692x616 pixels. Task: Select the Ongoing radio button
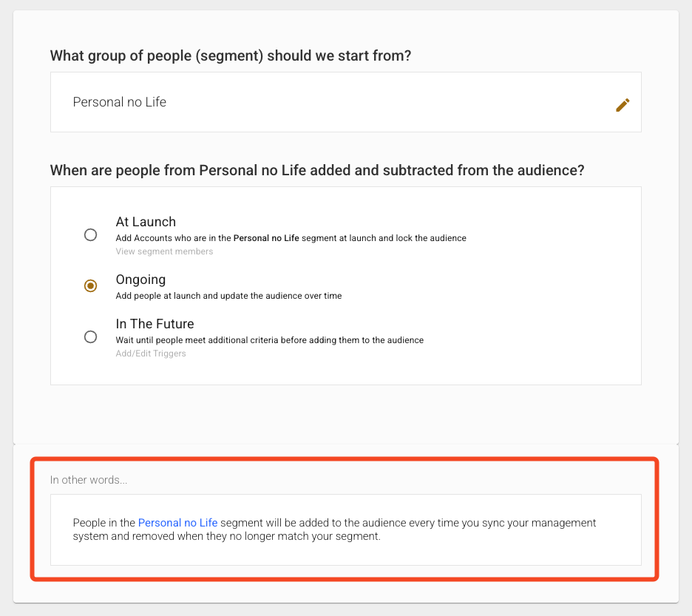point(90,285)
